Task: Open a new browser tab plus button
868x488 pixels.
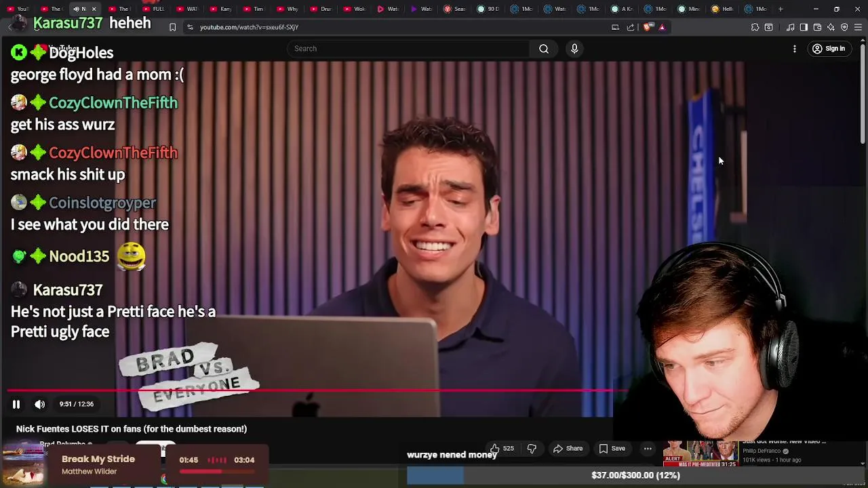Action: [x=781, y=9]
